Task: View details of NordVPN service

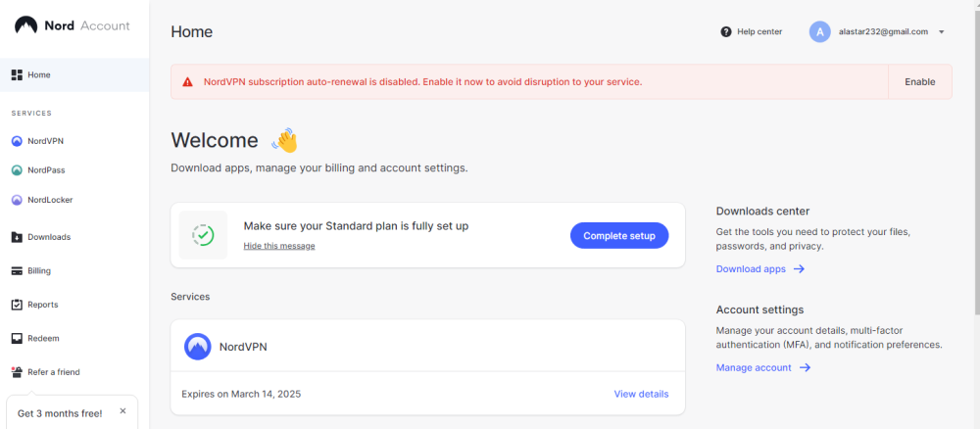Action: (x=641, y=394)
